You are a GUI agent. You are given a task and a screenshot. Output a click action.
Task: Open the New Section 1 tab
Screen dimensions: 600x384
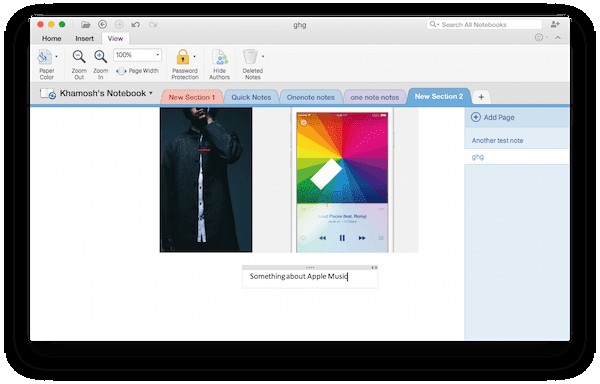(192, 97)
